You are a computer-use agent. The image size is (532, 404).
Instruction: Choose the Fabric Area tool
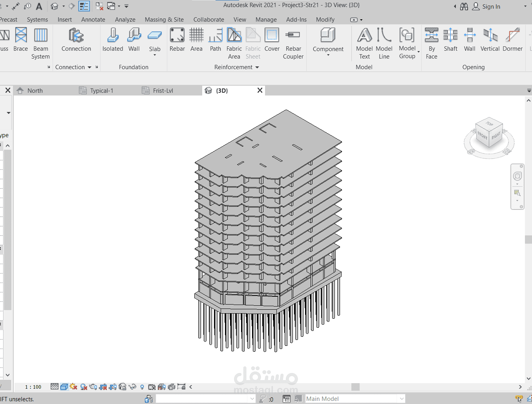click(234, 43)
